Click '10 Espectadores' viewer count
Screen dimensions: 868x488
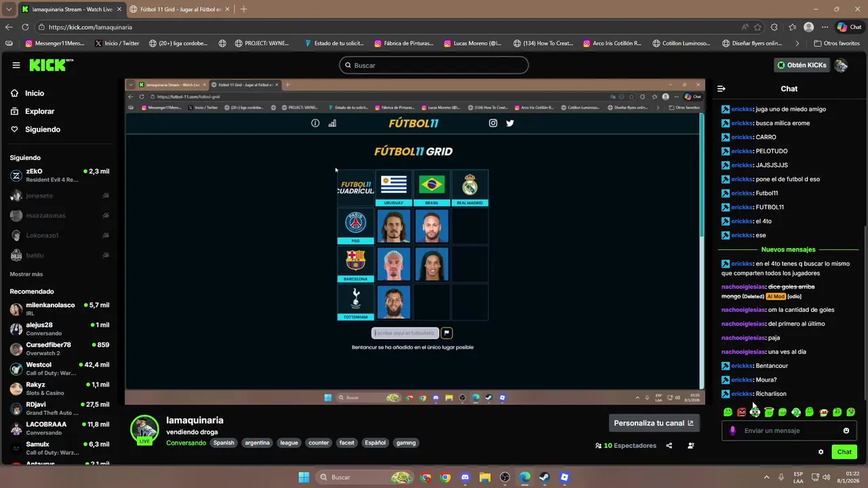[x=625, y=445]
